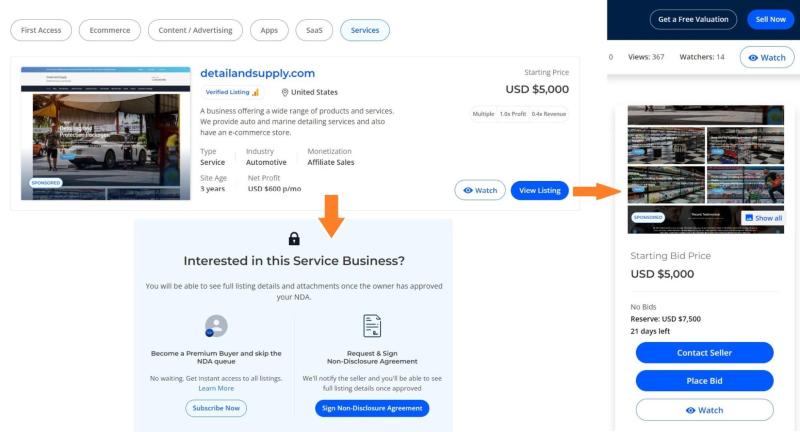Screen dimensions: 800x432
Task: Click the Place Bid button
Action: pos(704,381)
